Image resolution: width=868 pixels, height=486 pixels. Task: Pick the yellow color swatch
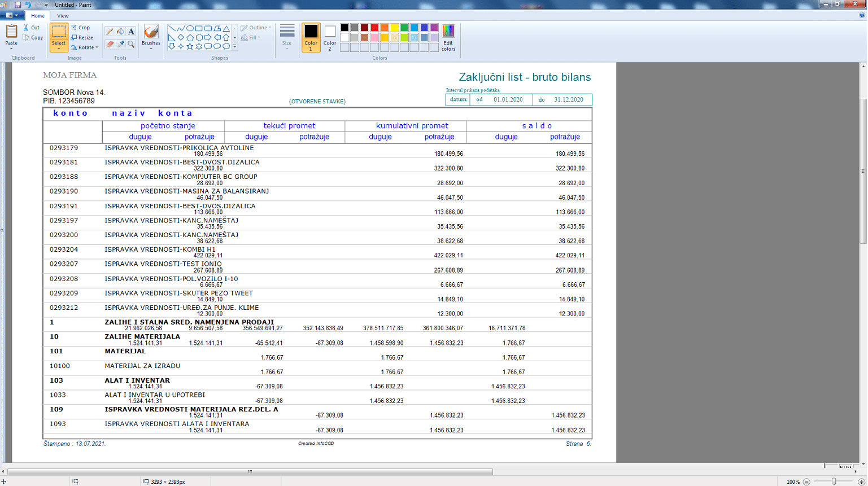(395, 28)
